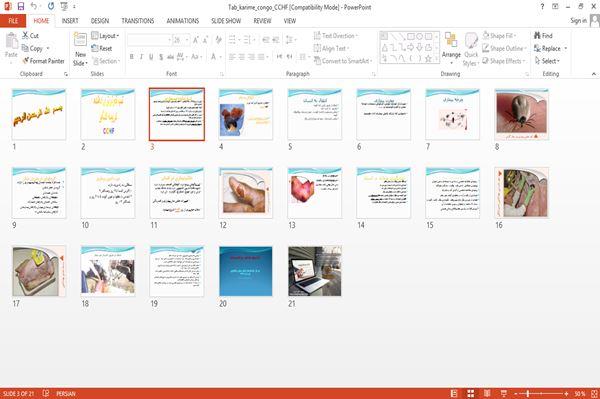Expand the Text Direction dropdown
The width and height of the screenshot is (600, 399).
coord(336,36)
